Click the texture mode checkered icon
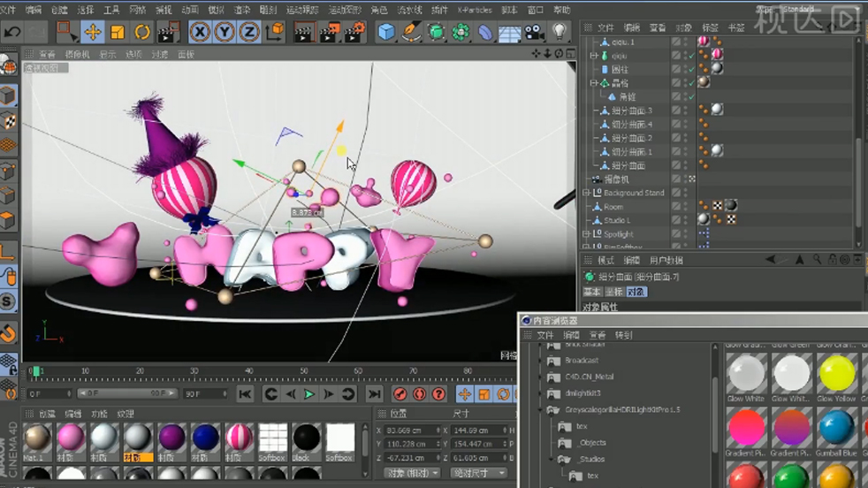Viewport: 868px width, 488px height. (8, 121)
